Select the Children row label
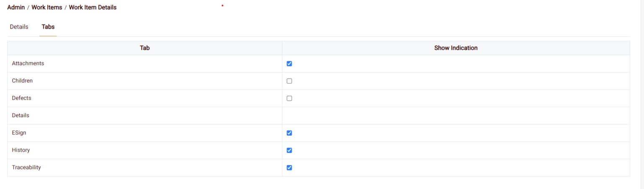 [22, 81]
